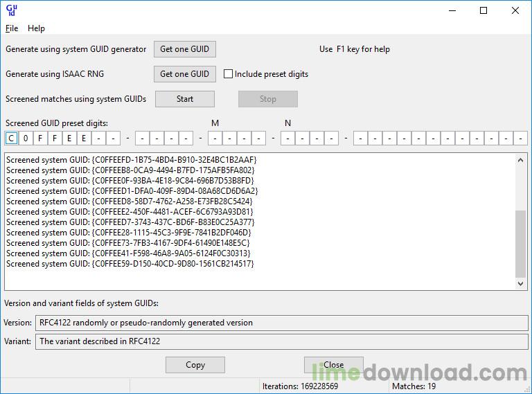
Task: Click scroll up arrow in results list
Action: pyautogui.click(x=520, y=161)
